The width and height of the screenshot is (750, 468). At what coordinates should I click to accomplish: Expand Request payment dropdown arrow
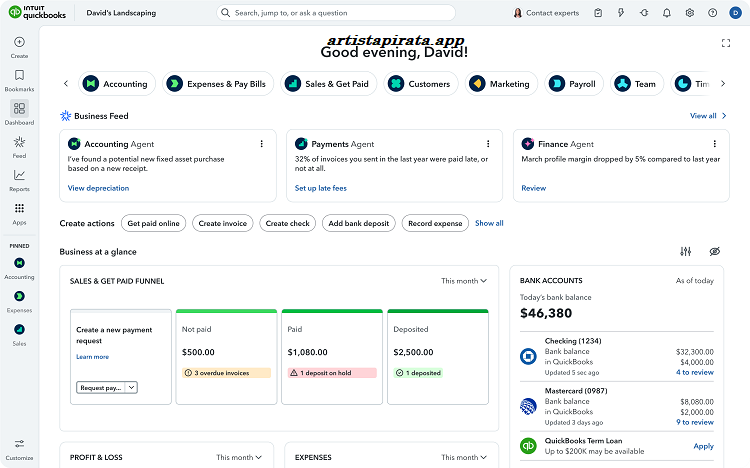coord(132,387)
